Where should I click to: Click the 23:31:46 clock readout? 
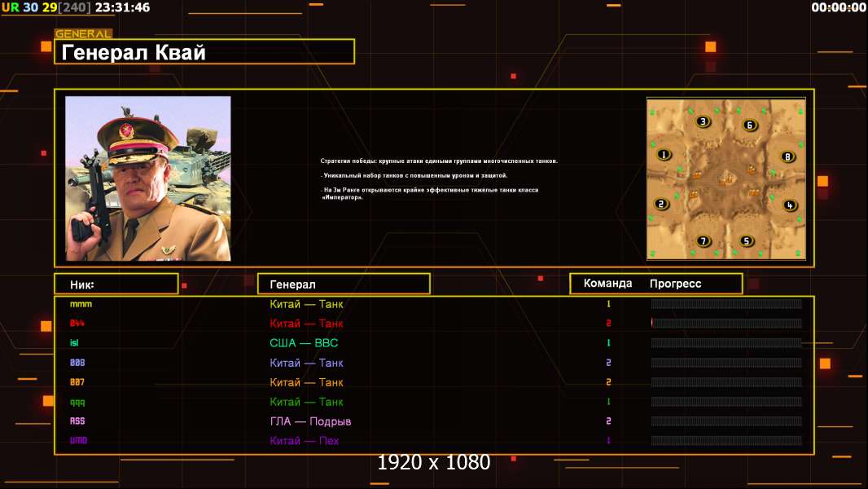click(122, 7)
